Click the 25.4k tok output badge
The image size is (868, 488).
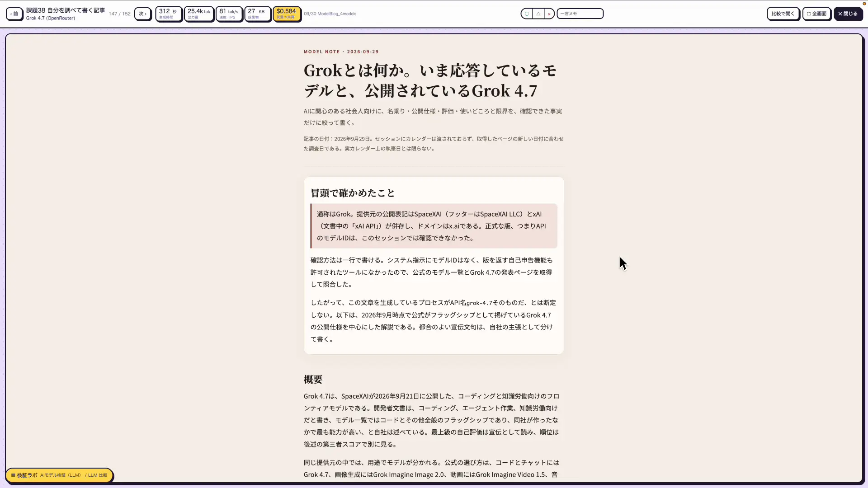(199, 14)
